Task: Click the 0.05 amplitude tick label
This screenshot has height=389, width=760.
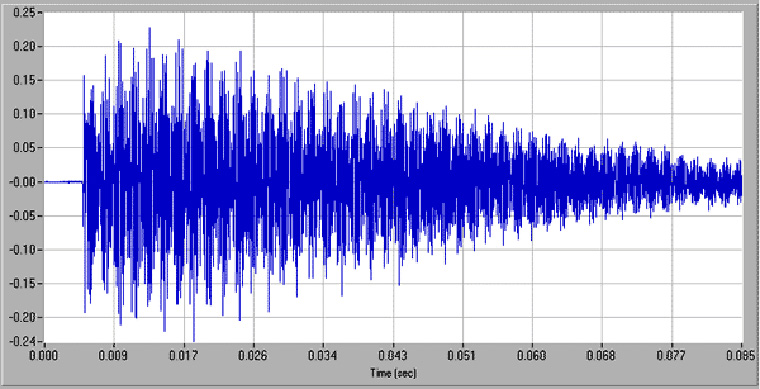Action: point(23,148)
